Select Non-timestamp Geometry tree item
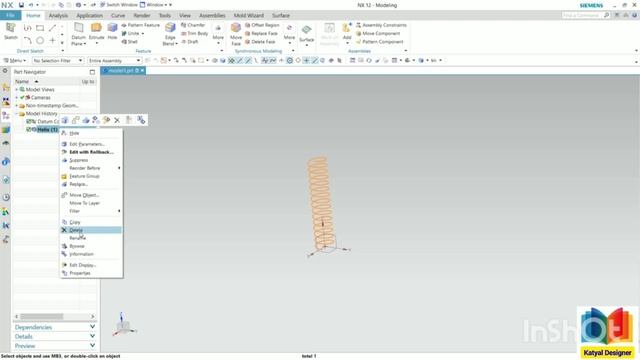 52,106
